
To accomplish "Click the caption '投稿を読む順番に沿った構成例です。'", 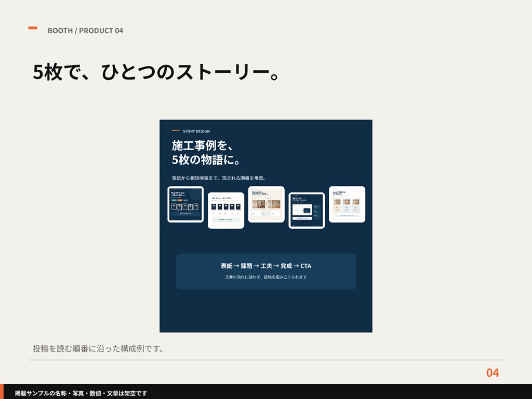I will point(98,349).
